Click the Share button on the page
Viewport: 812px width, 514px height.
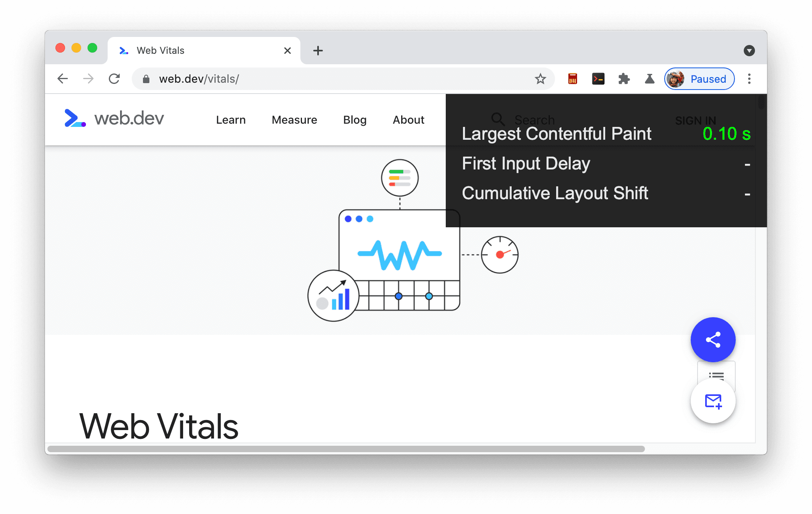pyautogui.click(x=712, y=340)
